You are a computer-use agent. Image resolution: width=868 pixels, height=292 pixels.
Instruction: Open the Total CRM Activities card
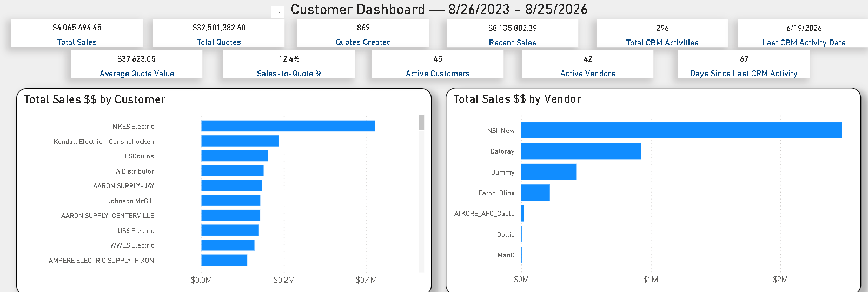pyautogui.click(x=662, y=34)
